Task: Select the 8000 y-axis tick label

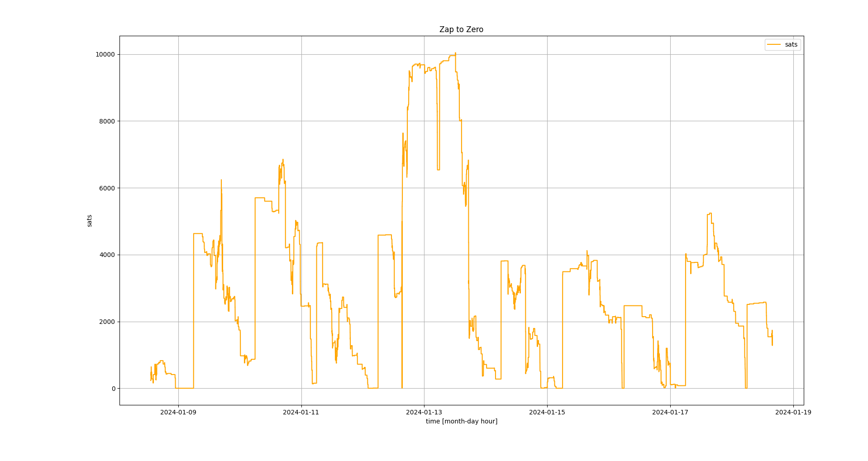Action: 107,121
